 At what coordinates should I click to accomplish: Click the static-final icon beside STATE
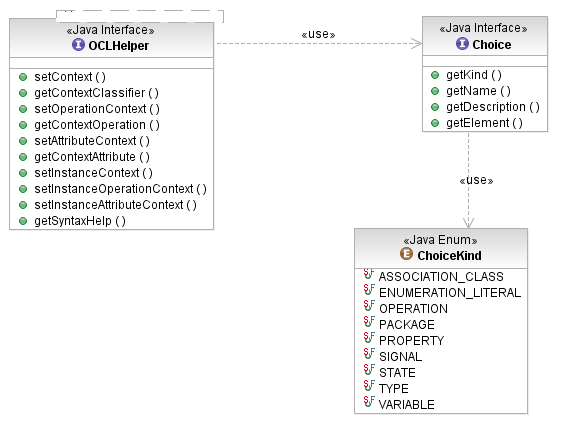369,370
